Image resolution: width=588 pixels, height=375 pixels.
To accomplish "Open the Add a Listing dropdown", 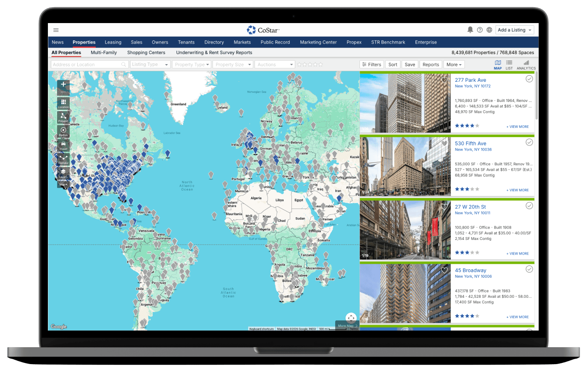I will (x=515, y=30).
